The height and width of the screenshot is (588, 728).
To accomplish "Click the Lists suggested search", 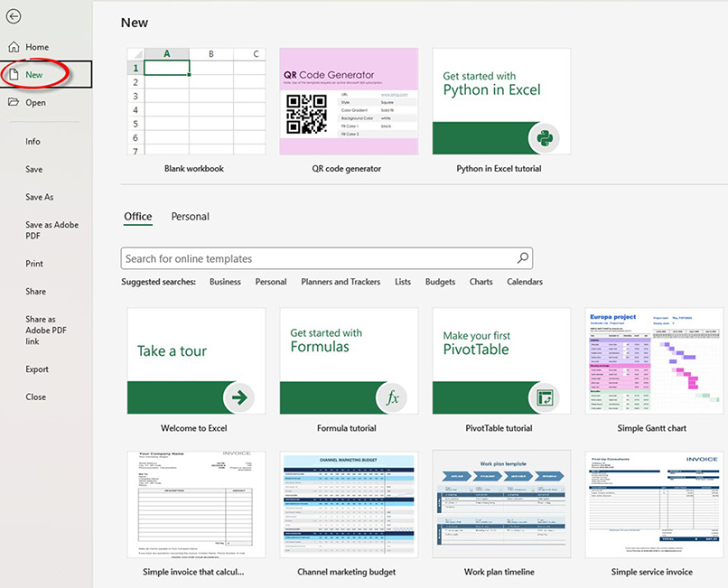I will point(403,282).
